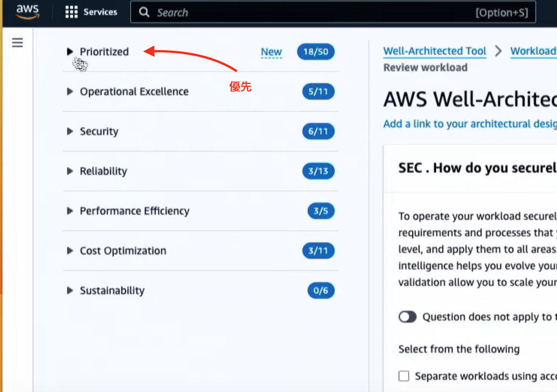Viewport: 557px width, 392px height.
Task: Click the AWS logo home icon
Action: click(x=27, y=12)
